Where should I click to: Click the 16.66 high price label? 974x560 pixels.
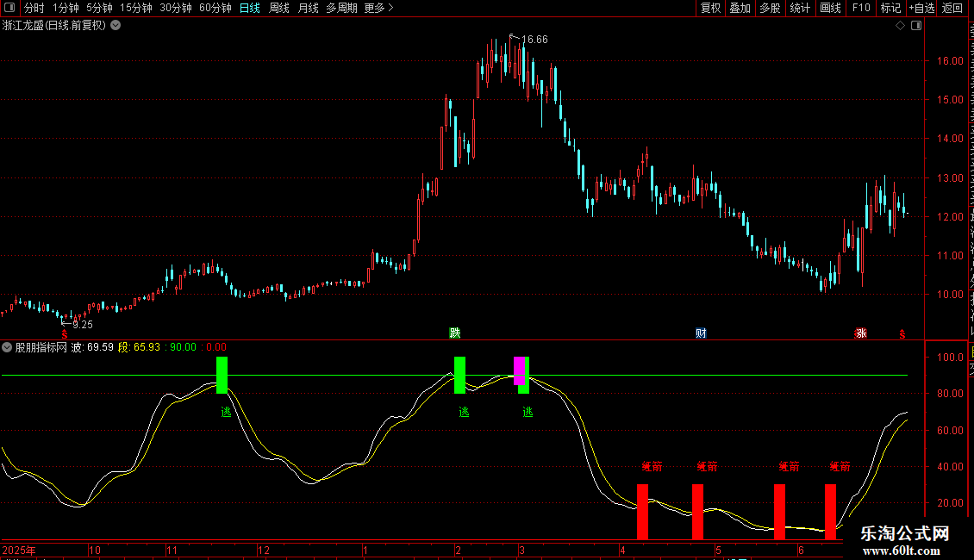534,40
